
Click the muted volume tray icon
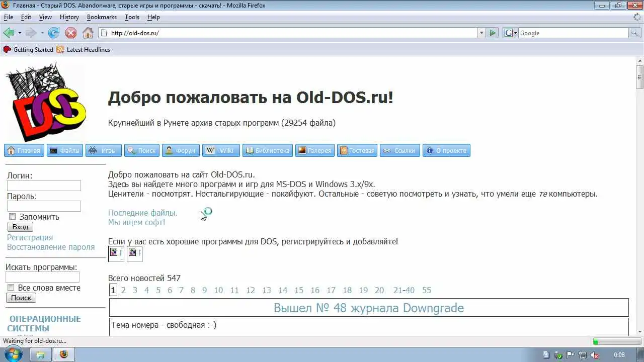596,355
